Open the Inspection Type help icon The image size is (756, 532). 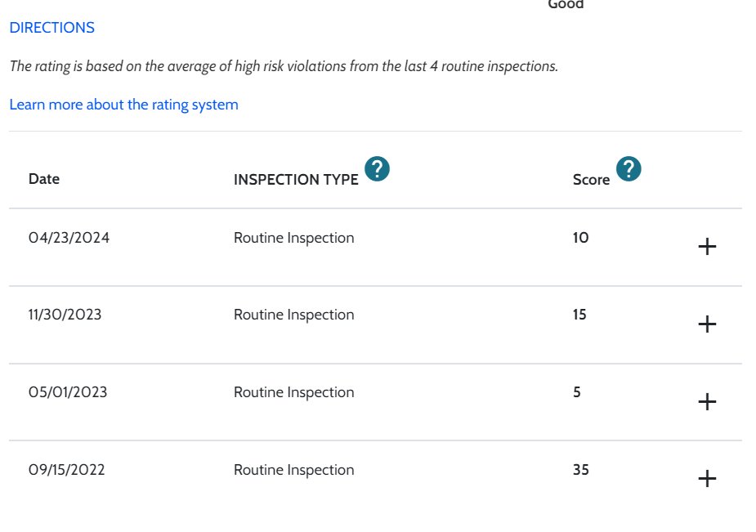coord(377,168)
